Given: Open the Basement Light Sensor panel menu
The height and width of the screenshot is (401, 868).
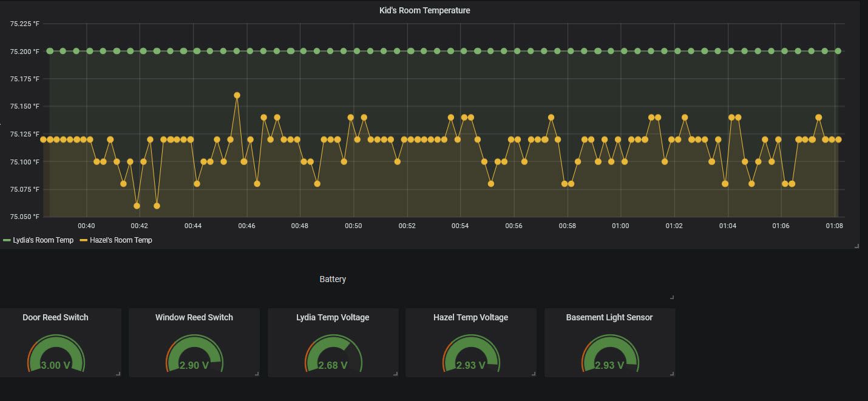Looking at the screenshot, I should [609, 317].
